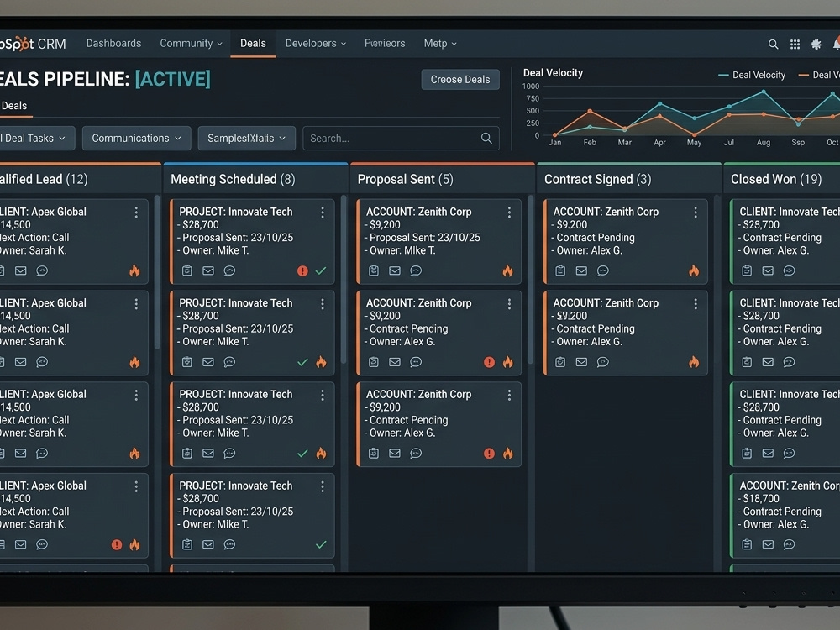Open kebab menu on first Contract Signed card
Viewport: 840px width, 630px height.
[696, 213]
